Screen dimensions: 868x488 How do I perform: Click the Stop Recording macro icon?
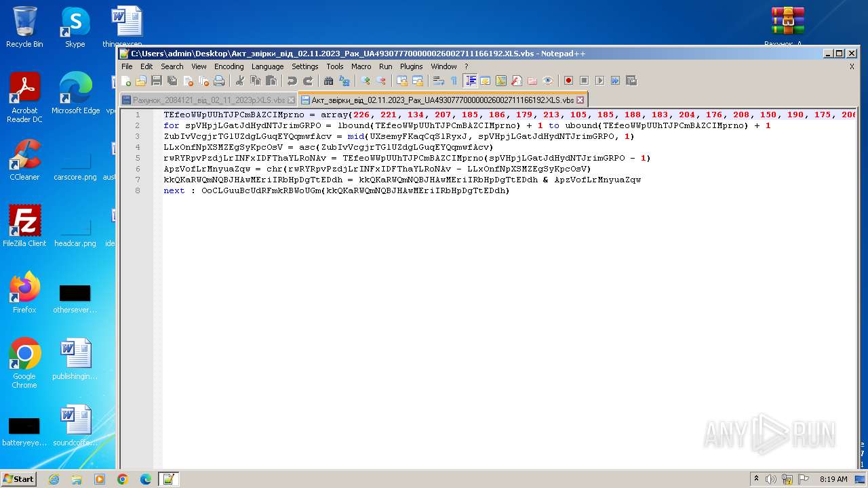click(x=584, y=81)
